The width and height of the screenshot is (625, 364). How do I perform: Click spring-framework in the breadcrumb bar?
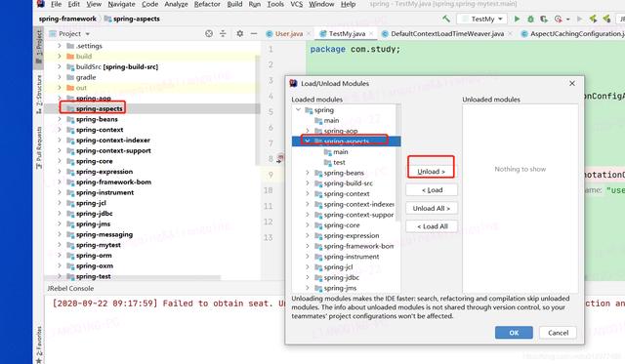(x=67, y=19)
